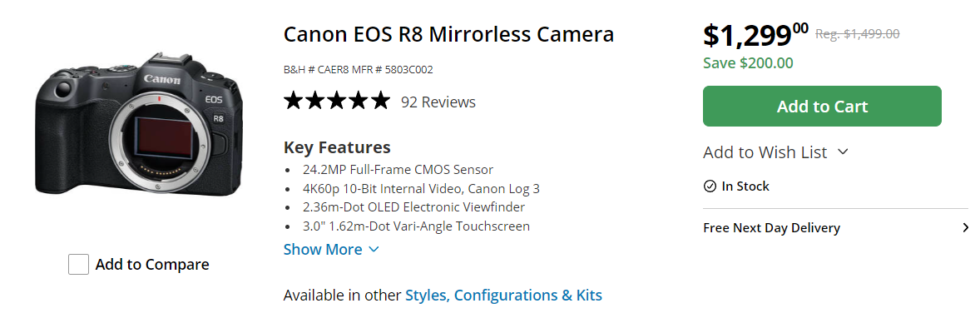This screenshot has width=980, height=323.
Task: Click the Reg. $1,499.00 struck-through price
Action: [858, 34]
